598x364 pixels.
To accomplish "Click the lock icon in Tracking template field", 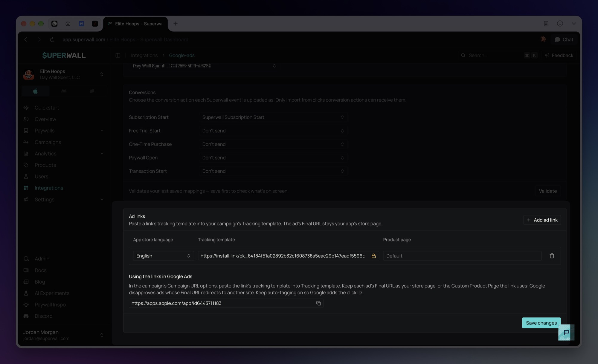I will click(373, 256).
